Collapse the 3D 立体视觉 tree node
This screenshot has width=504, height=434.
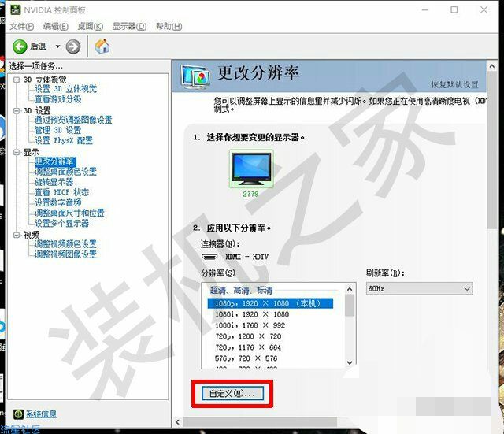[17, 80]
